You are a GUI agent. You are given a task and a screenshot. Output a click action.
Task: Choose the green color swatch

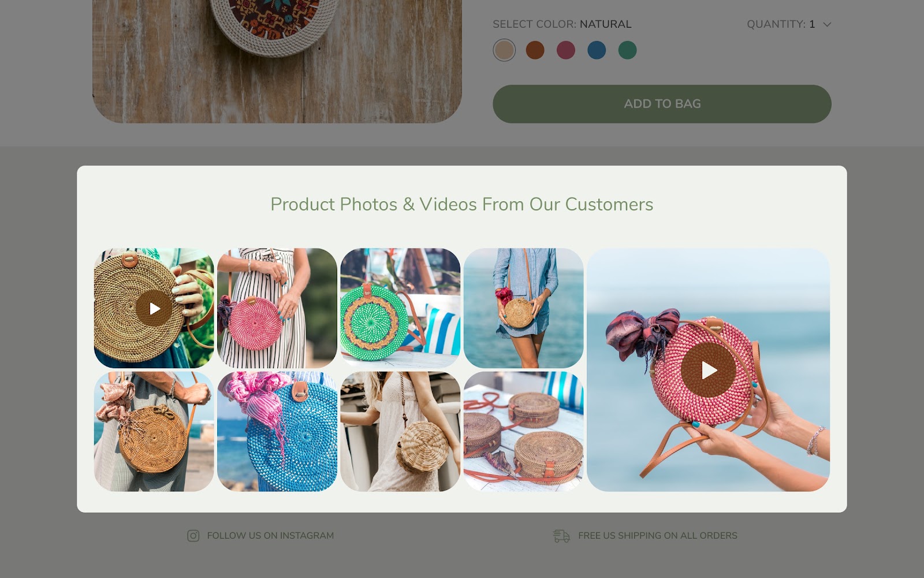(x=628, y=50)
